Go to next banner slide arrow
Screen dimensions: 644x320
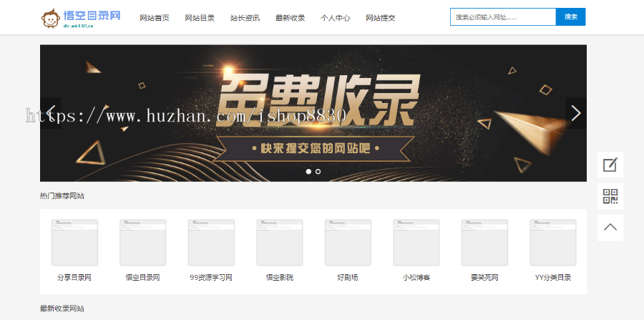(x=575, y=113)
